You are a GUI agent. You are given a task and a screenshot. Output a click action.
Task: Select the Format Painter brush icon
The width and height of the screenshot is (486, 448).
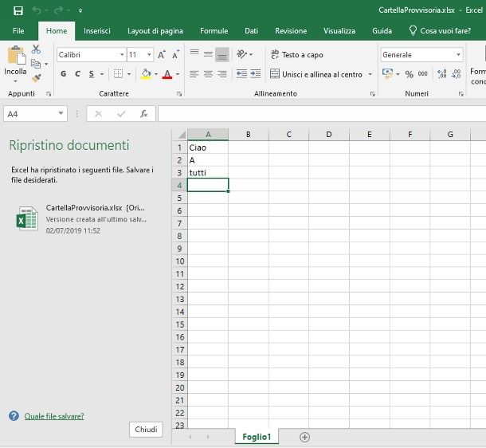pos(37,78)
